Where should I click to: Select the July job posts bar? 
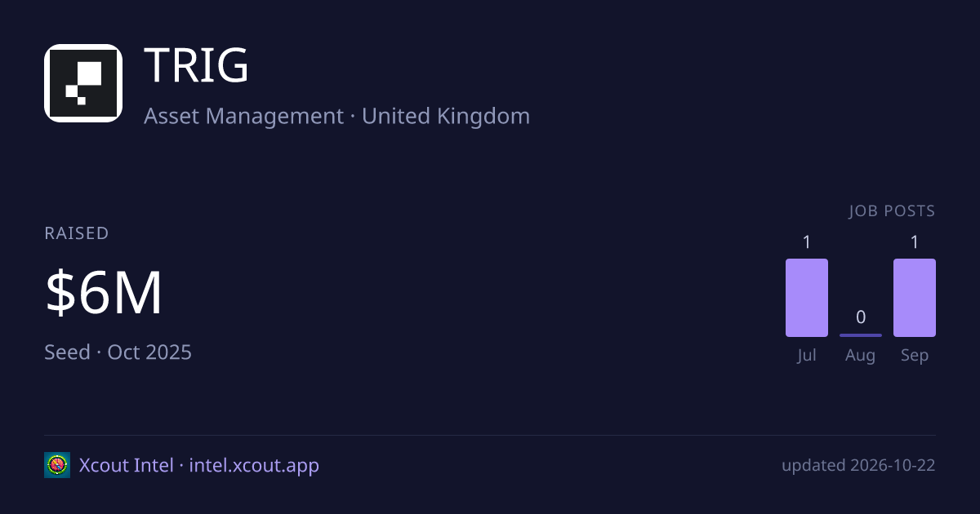807,298
